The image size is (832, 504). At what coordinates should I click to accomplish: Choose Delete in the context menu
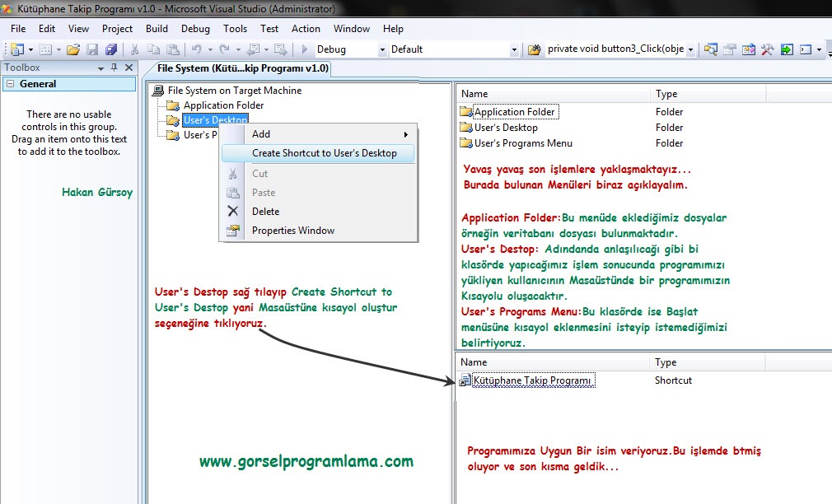click(318, 211)
